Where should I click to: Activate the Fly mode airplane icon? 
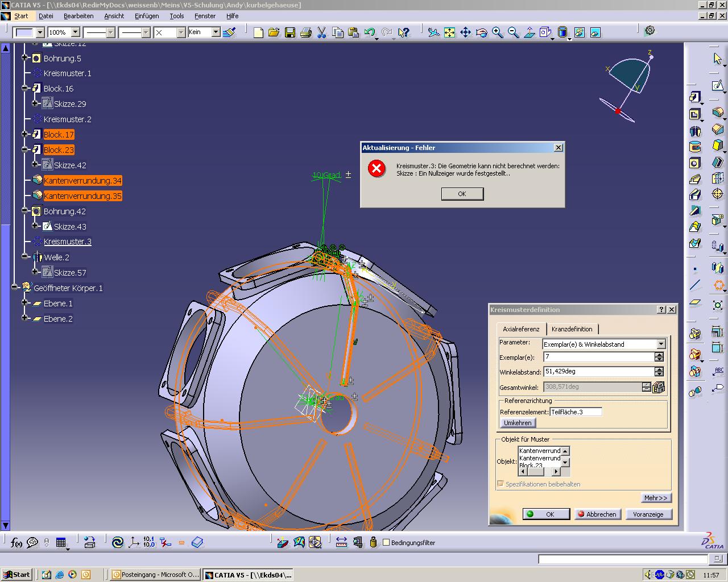click(x=433, y=32)
